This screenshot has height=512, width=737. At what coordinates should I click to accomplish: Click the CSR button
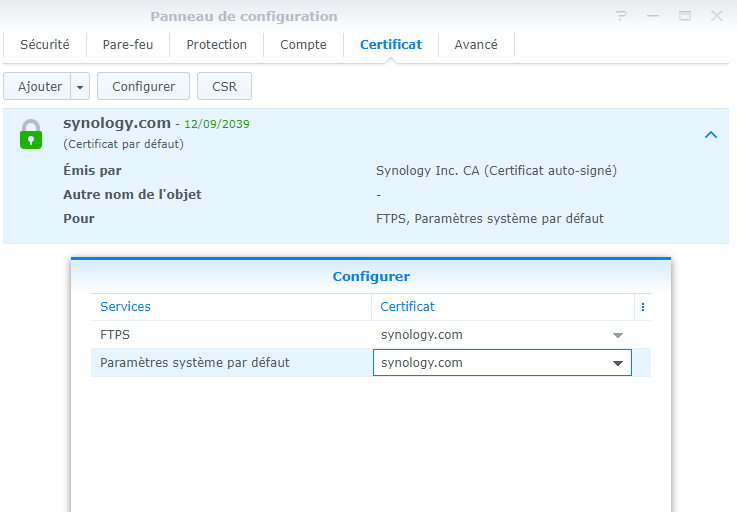tap(224, 87)
